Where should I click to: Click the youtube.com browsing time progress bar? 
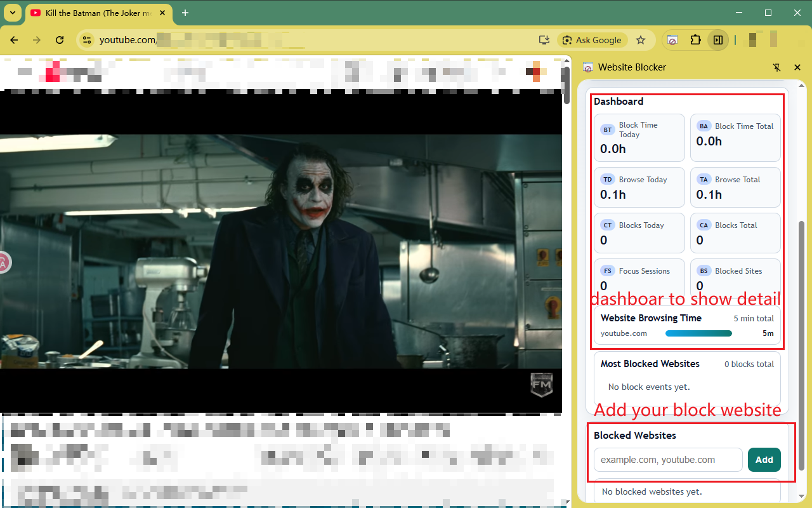698,333
